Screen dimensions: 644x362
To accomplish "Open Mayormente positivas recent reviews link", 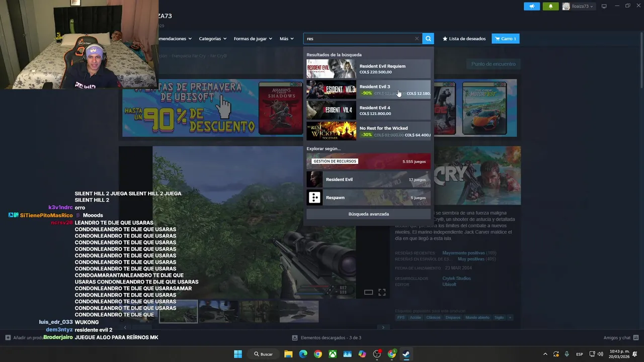I will click(463, 253).
